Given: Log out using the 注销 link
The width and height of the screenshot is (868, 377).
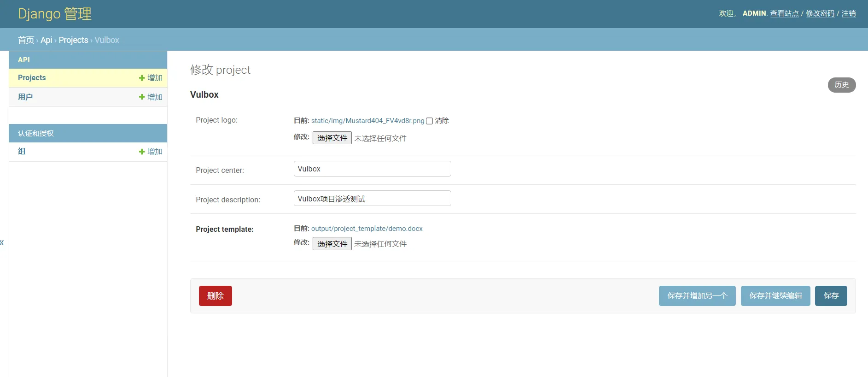Looking at the screenshot, I should pos(848,13).
